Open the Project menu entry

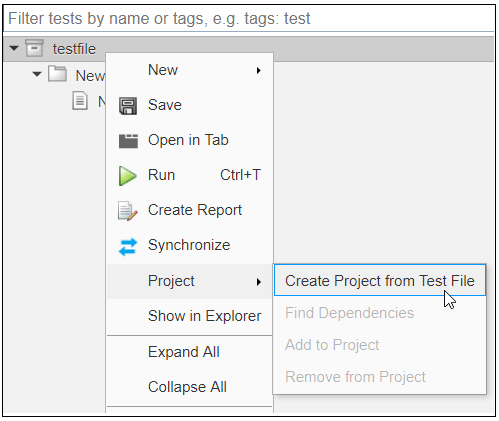[190, 281]
